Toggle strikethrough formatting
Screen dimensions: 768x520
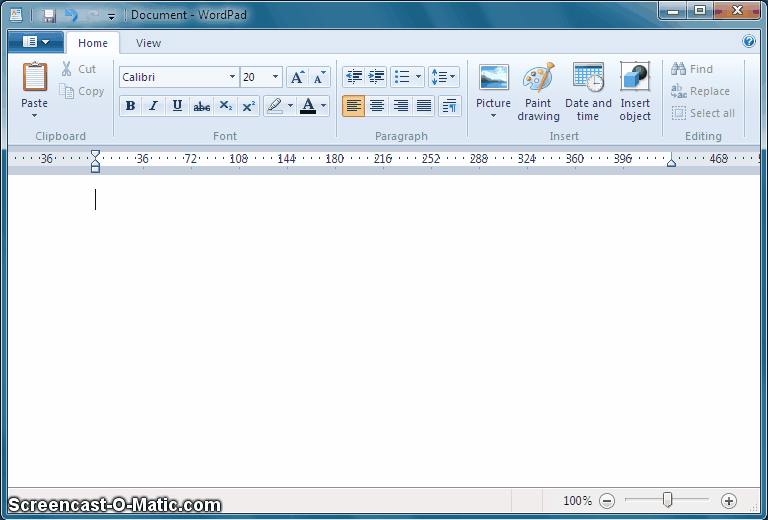(201, 106)
